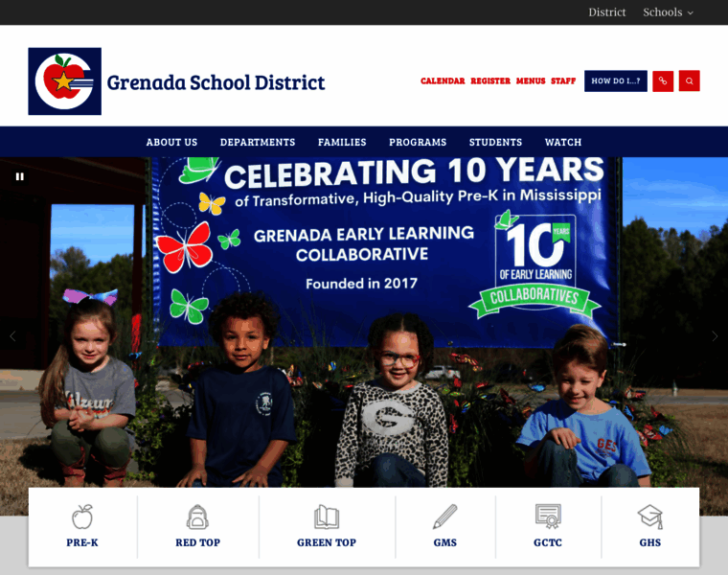
Task: Open the RED TOP school label
Action: coord(197,542)
